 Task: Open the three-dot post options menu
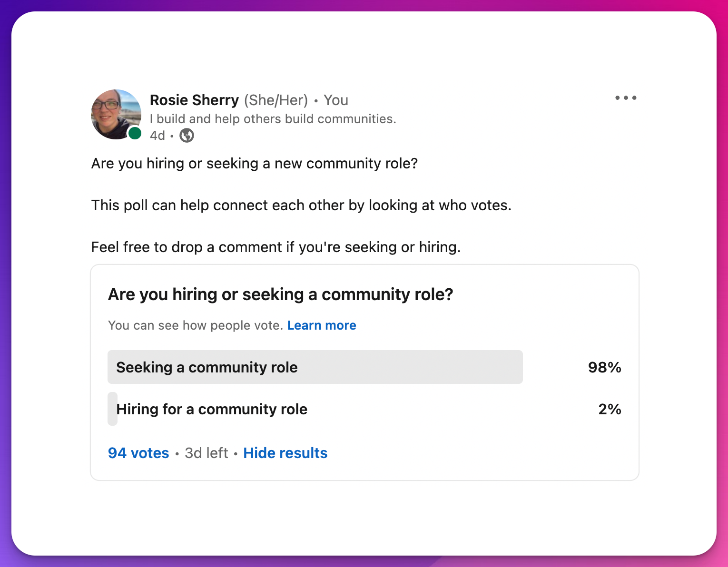tap(626, 98)
